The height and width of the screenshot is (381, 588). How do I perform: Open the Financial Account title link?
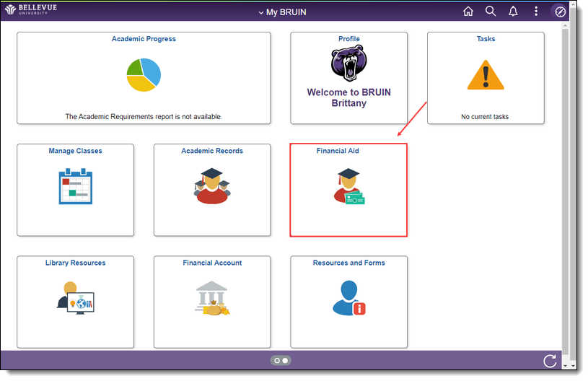[x=212, y=263]
